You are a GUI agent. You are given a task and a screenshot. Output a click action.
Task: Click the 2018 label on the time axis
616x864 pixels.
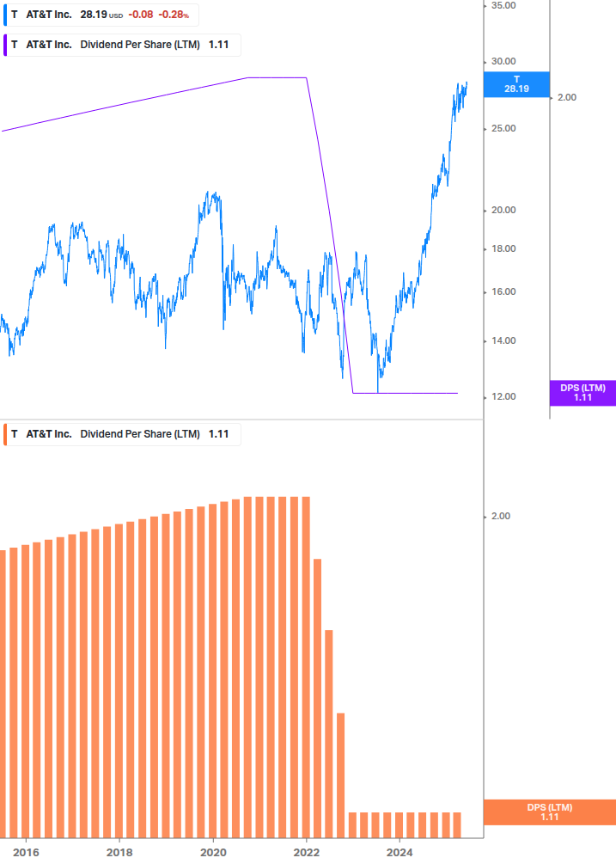pos(119,853)
